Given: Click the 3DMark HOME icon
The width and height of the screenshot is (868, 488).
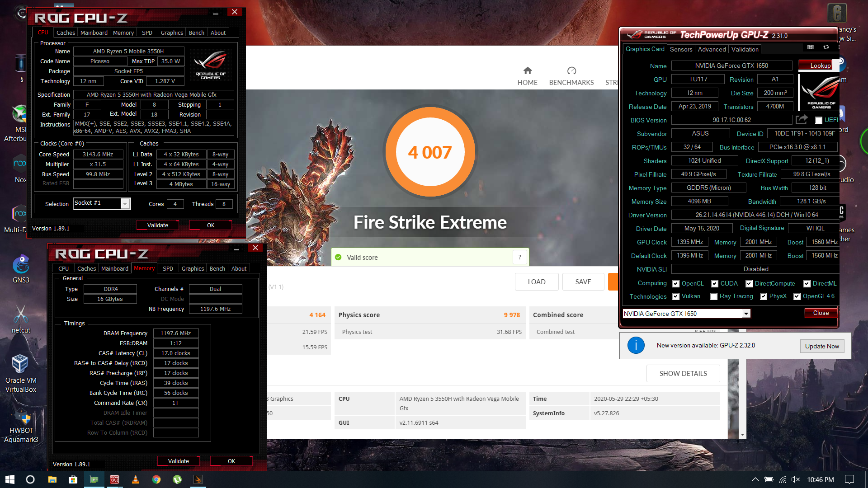Looking at the screenshot, I should [x=527, y=70].
